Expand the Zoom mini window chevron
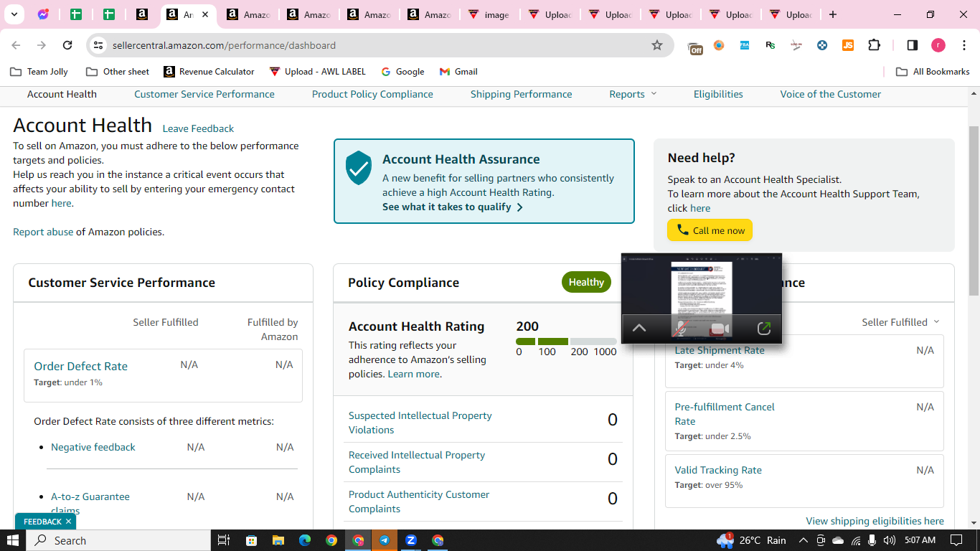The width and height of the screenshot is (980, 551). click(639, 328)
